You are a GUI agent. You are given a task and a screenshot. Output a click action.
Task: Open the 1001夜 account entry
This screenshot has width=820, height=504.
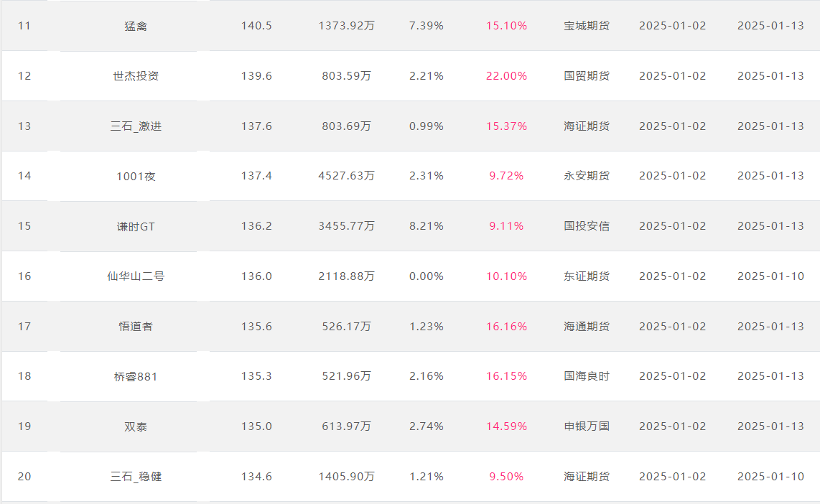136,176
